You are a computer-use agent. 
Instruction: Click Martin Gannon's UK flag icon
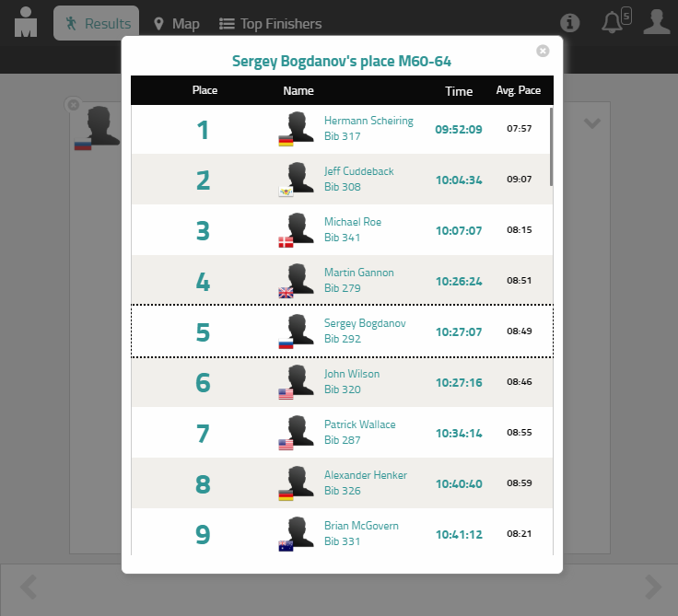[x=286, y=293]
